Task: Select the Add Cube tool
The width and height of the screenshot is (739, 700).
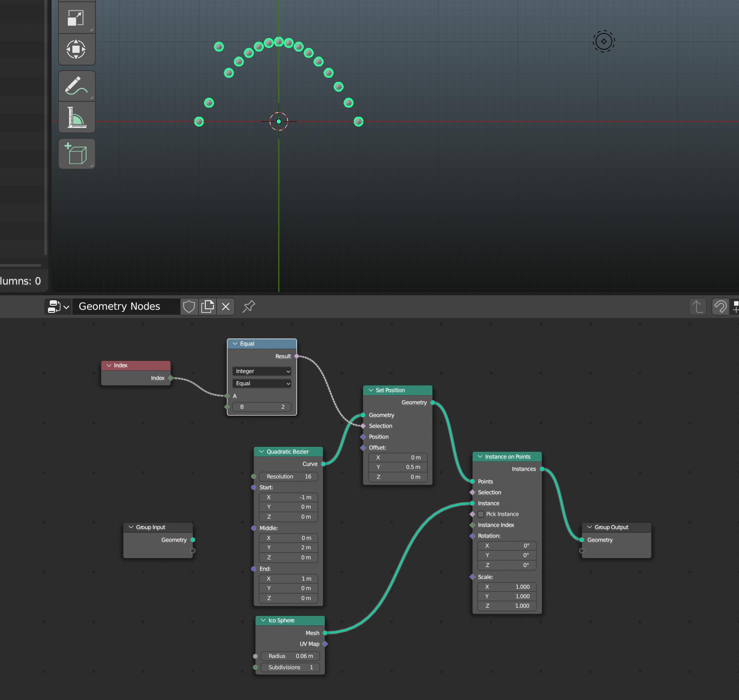Action: pyautogui.click(x=76, y=154)
